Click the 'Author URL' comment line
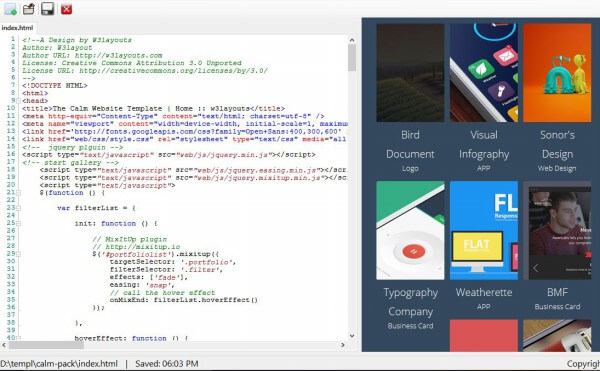Viewport: 600px width, 371px height. 92,55
